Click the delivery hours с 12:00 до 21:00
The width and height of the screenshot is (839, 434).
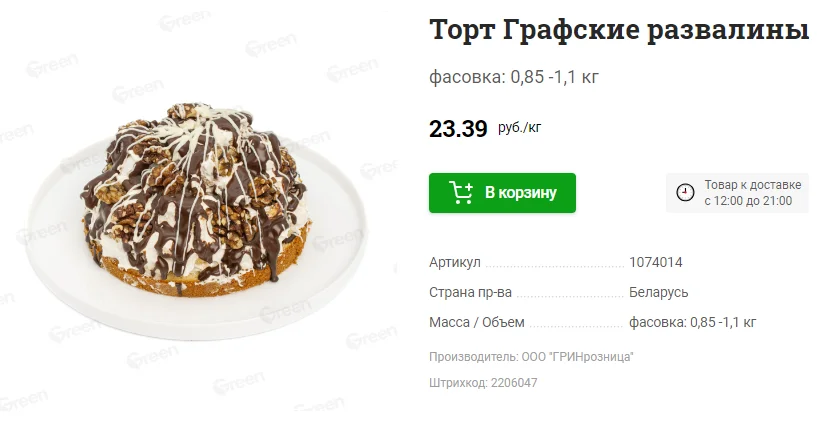click(x=748, y=201)
